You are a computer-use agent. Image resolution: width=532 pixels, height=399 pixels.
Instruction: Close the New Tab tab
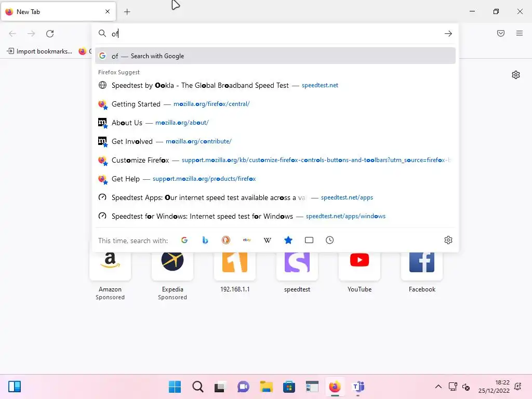pos(108,11)
